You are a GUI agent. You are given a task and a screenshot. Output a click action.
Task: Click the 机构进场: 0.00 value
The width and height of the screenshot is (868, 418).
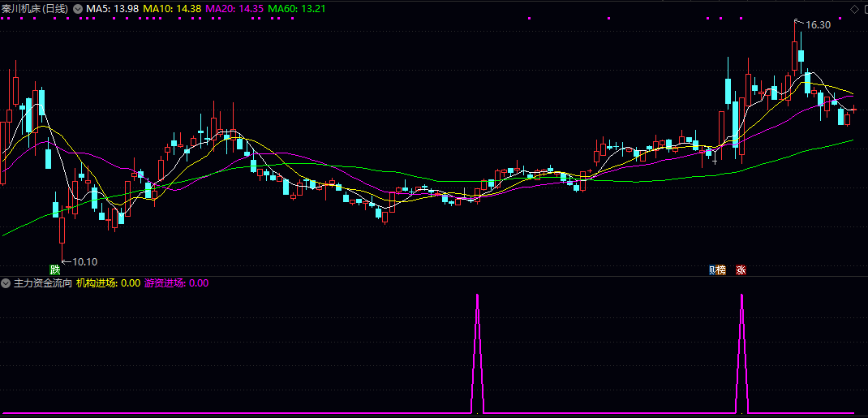[x=108, y=283]
